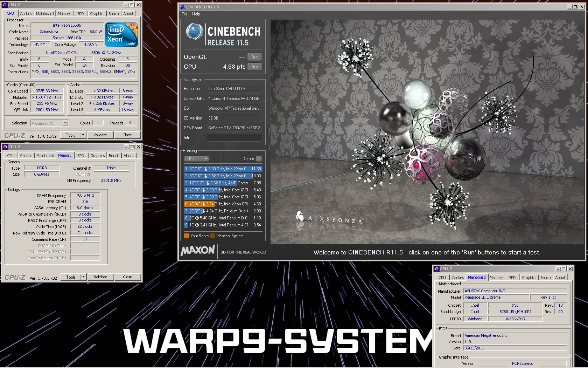Click the Core Speed value 3735.33 MHz

[x=47, y=91]
